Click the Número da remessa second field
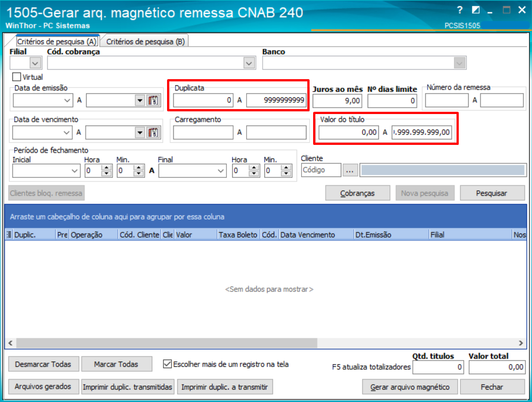 502,101
